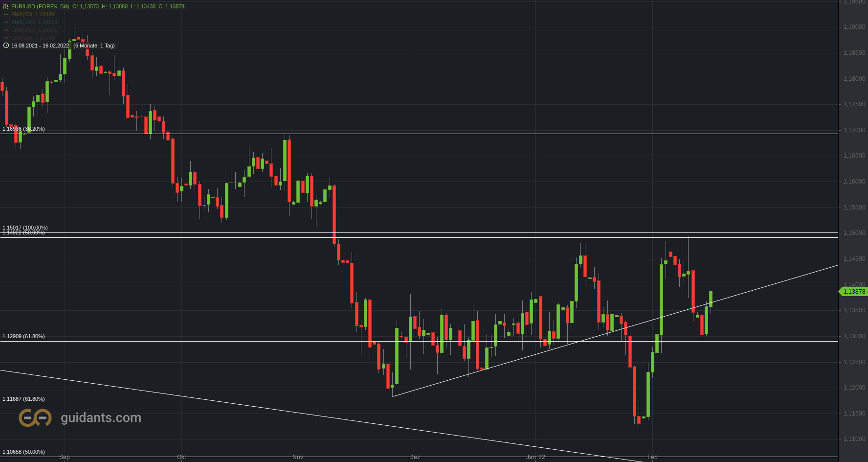Screen dimensions: 868x462
Task: Open the EUR/USD (FOREX, Bid) symbol selector
Action: [x=40, y=6]
